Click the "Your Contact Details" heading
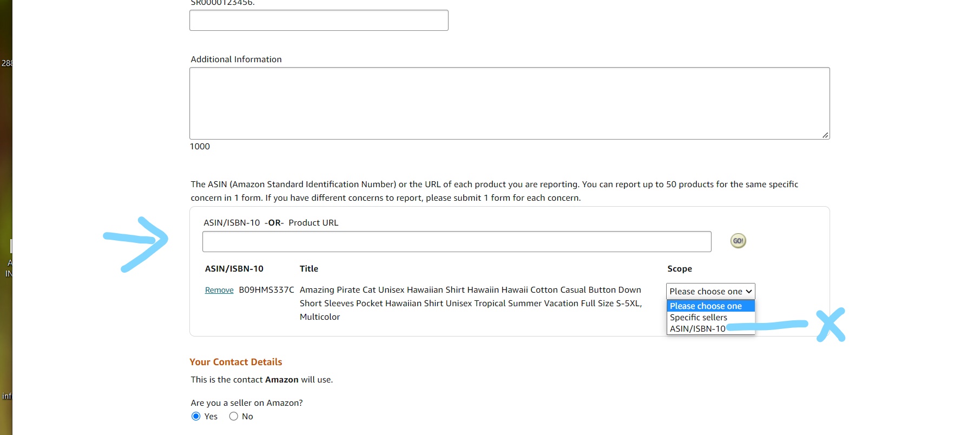Image resolution: width=980 pixels, height=435 pixels. coord(235,362)
